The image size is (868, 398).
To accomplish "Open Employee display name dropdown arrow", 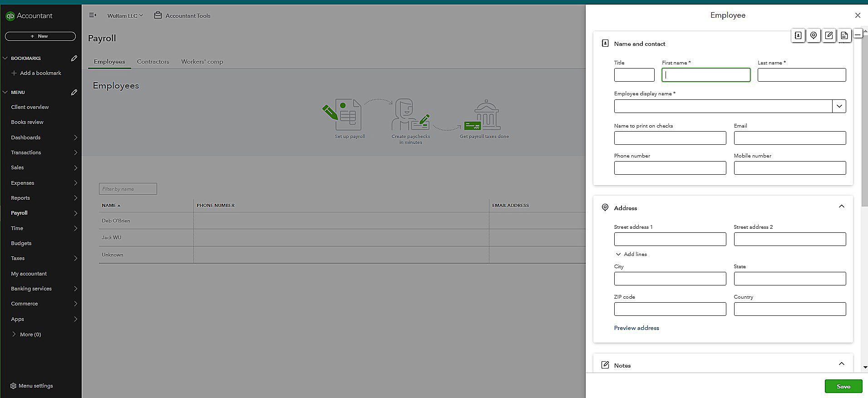I will click(839, 106).
